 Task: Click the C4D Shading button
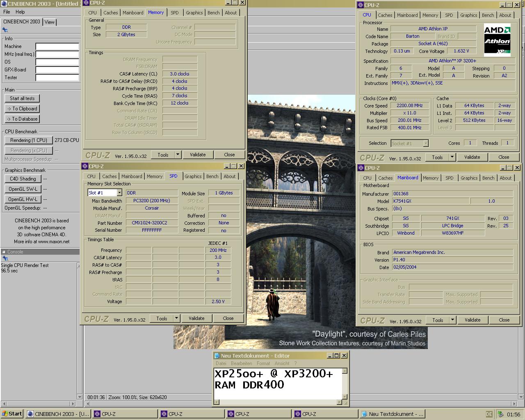(x=23, y=179)
